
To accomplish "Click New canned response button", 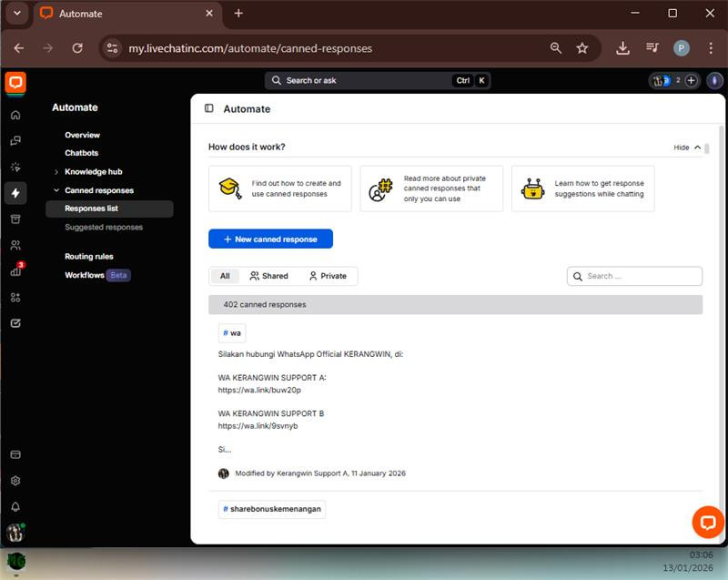I will [x=270, y=239].
